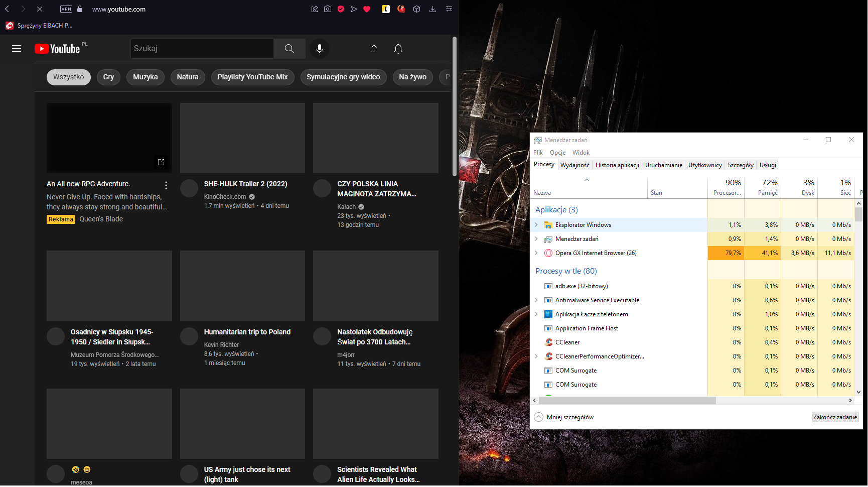
Task: Take a snapshot with the camera icon
Action: pyautogui.click(x=328, y=9)
